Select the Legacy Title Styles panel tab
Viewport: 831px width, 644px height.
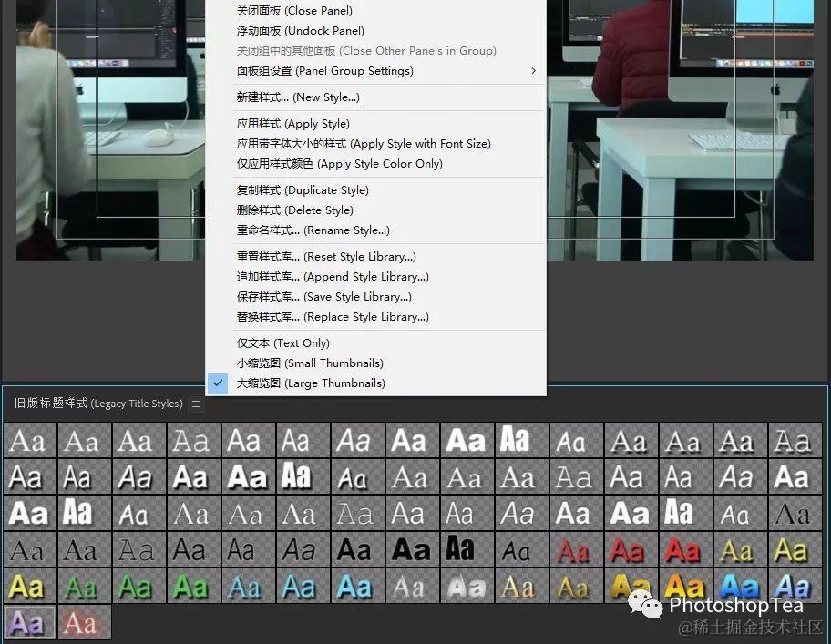(x=98, y=404)
